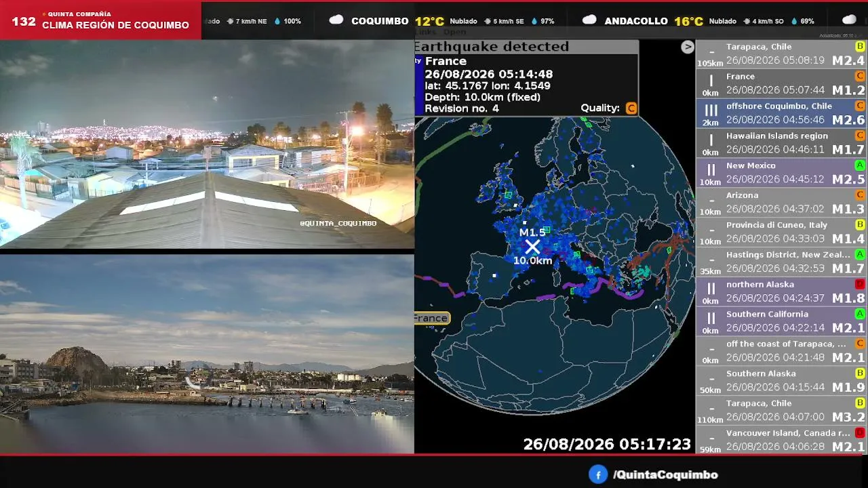Select the Southern California earthquake entry
The height and width of the screenshot is (488, 868).
pyautogui.click(x=781, y=322)
